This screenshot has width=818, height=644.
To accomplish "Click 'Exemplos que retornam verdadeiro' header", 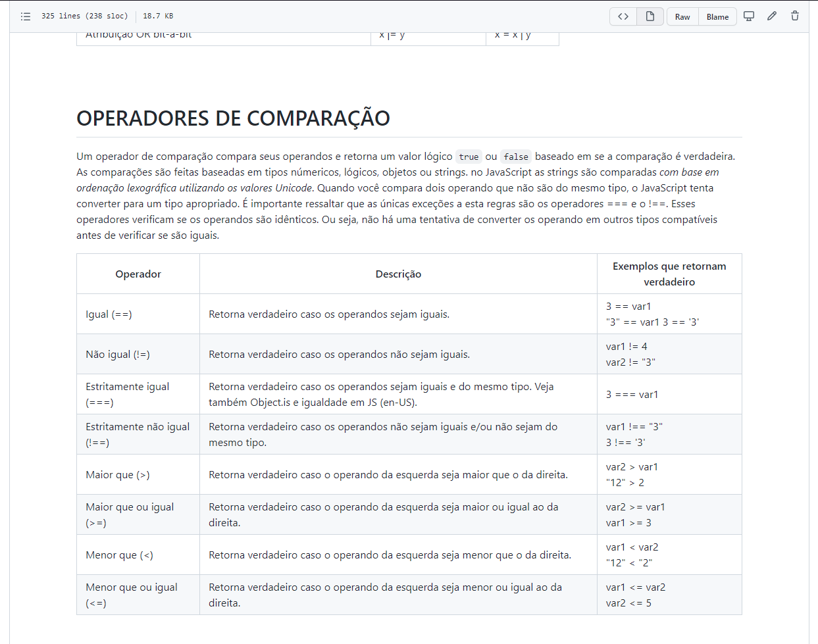I will 669,274.
